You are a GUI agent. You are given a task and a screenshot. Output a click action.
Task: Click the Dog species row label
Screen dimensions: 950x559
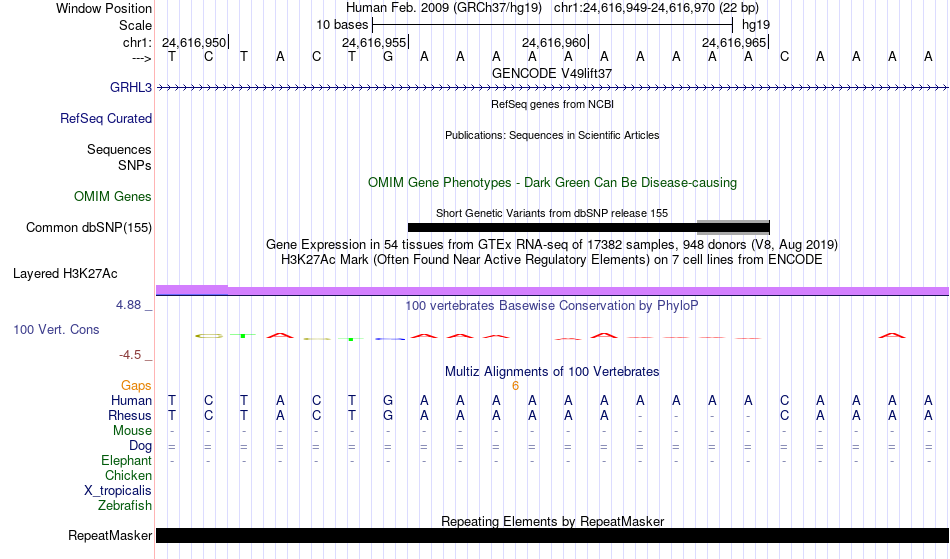(x=141, y=446)
